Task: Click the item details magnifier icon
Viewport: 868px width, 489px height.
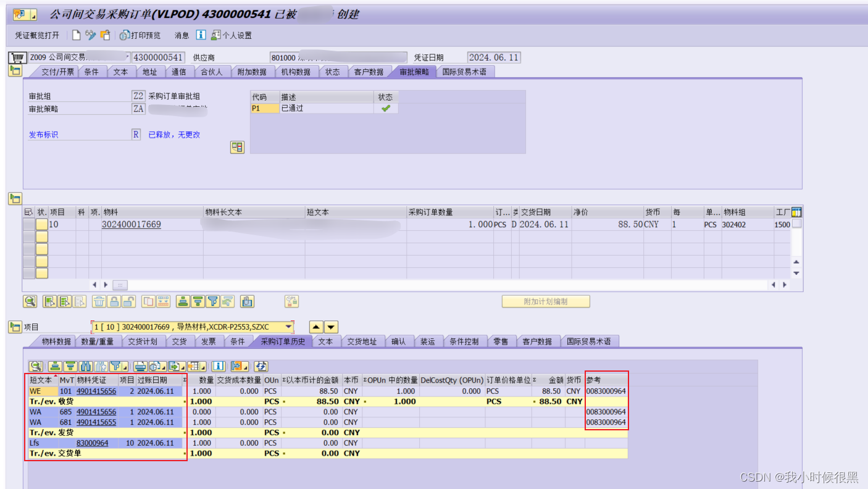Action: [x=30, y=302]
